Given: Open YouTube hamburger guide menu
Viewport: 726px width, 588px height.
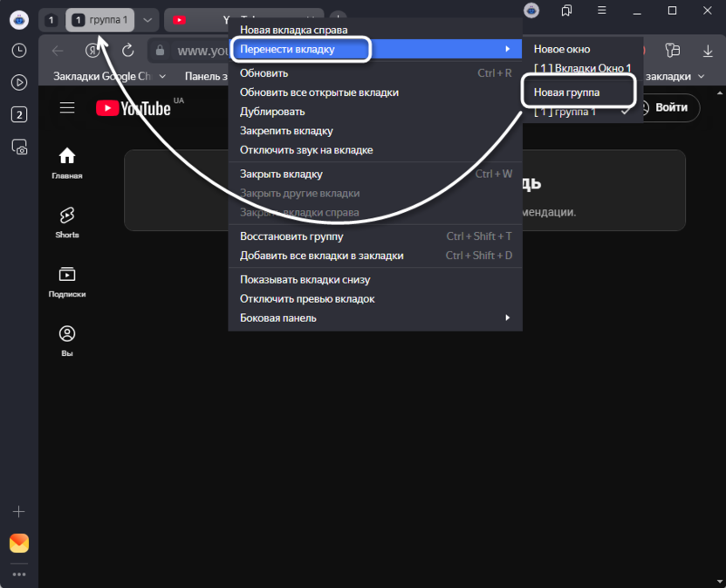Looking at the screenshot, I should click(67, 108).
